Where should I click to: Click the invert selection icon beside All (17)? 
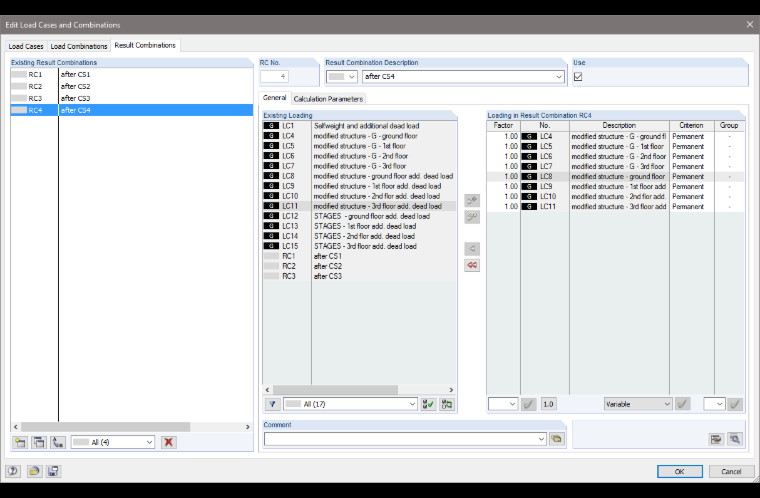[447, 404]
